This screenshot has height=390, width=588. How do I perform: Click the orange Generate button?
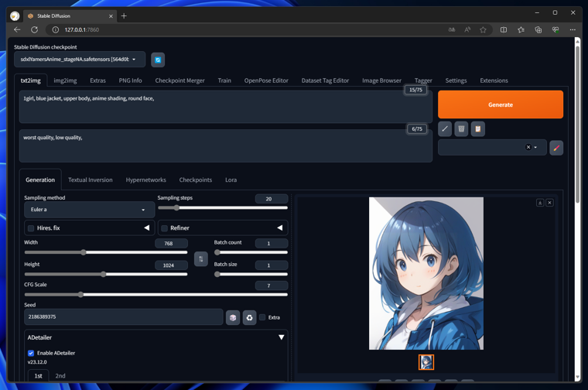501,104
